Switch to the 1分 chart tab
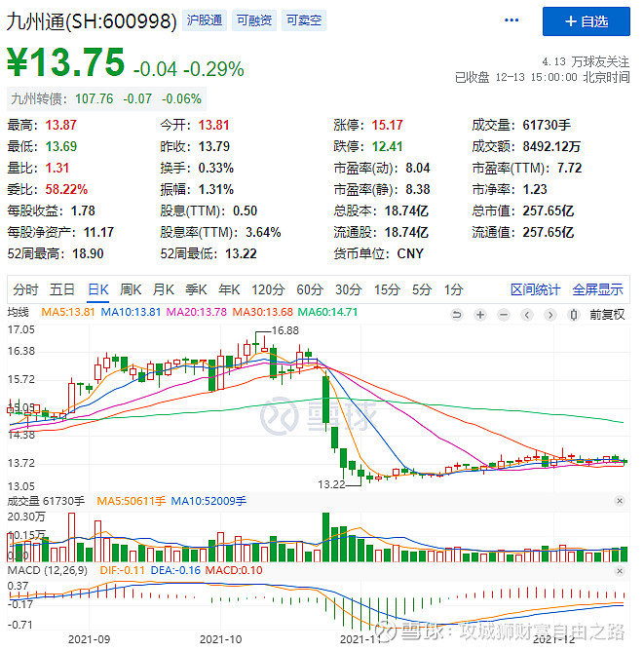 click(x=454, y=289)
